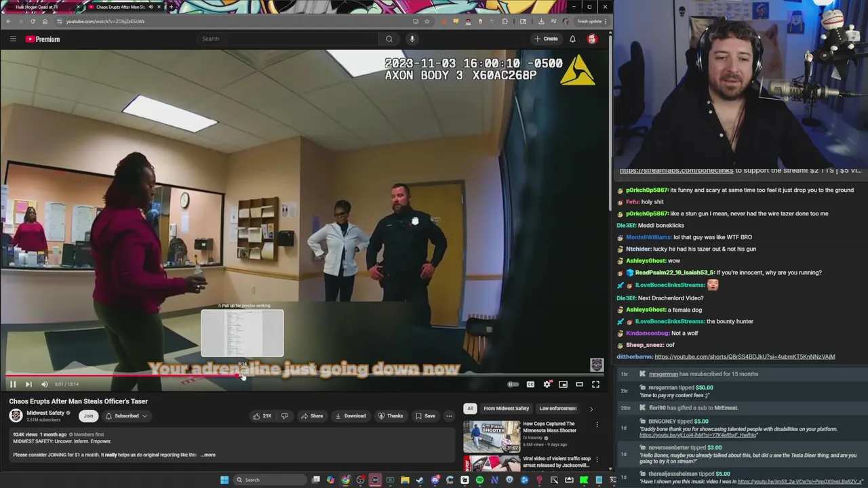Open the player settings gear

[x=547, y=384]
